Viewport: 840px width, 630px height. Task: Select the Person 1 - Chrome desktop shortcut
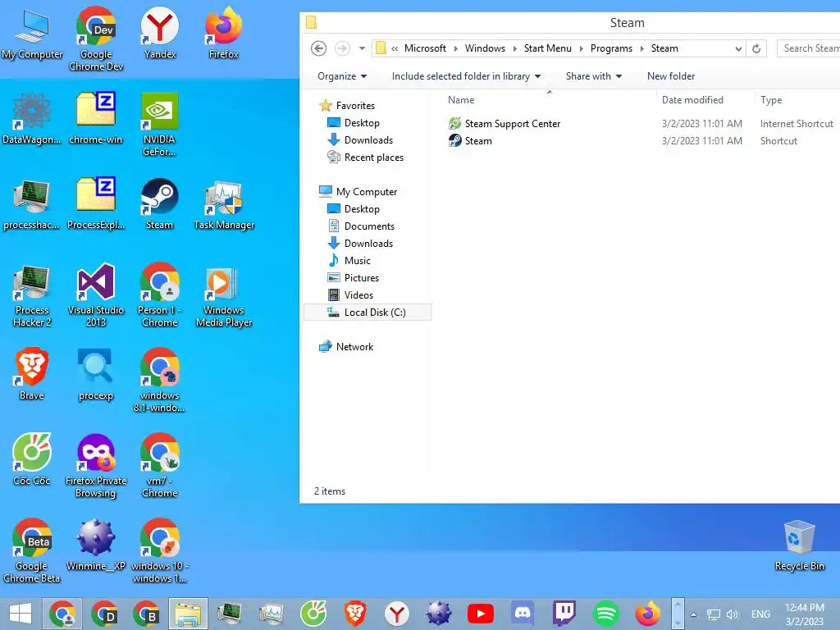coord(160,295)
